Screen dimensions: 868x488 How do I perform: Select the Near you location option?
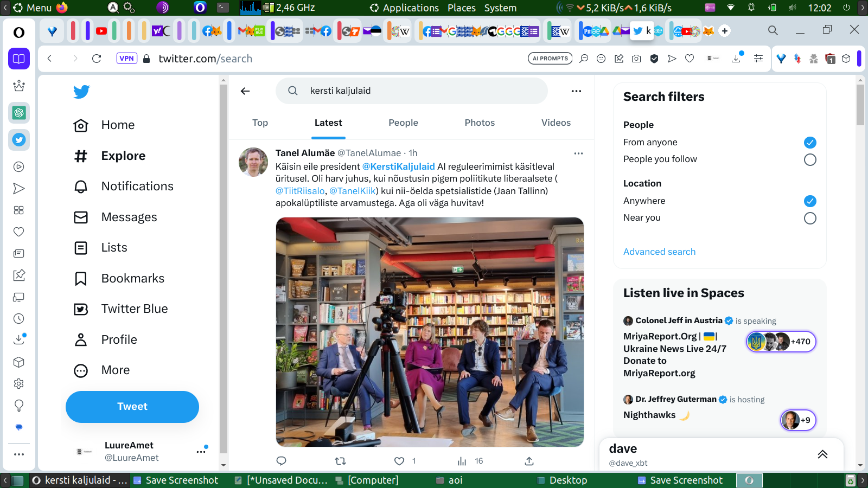tap(809, 218)
